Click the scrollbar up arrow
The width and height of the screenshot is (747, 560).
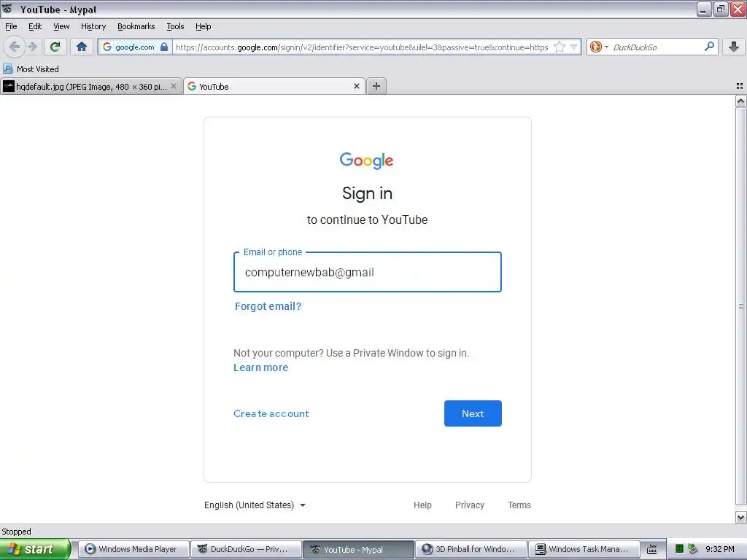tap(740, 101)
